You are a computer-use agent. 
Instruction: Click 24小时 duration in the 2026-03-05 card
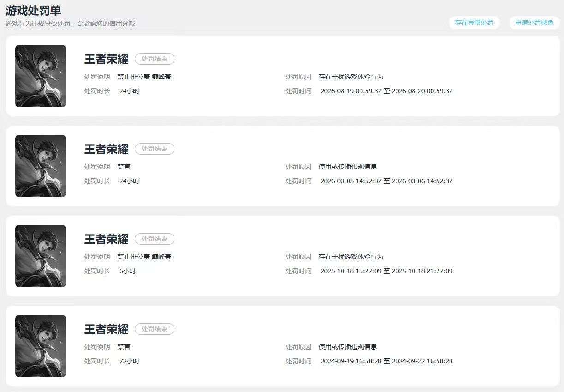point(129,181)
